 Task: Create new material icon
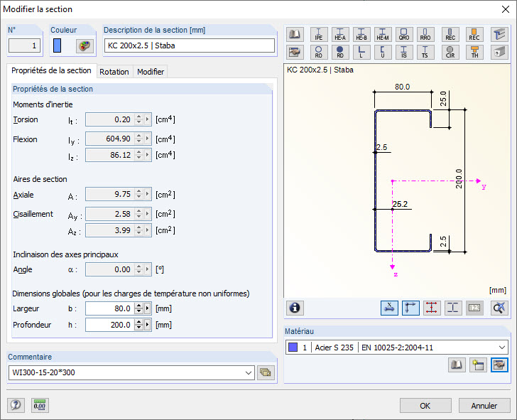pos(478,365)
